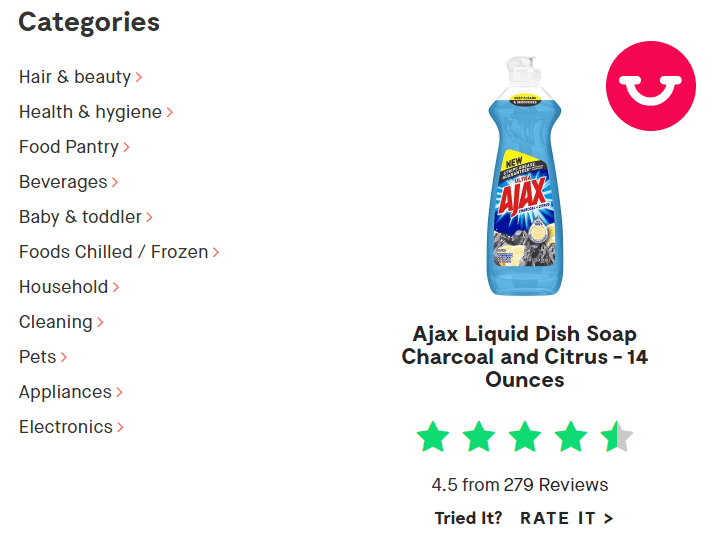Expand the chevron beside Health & hygiene
The width and height of the screenshot is (725, 540).
coord(170,113)
